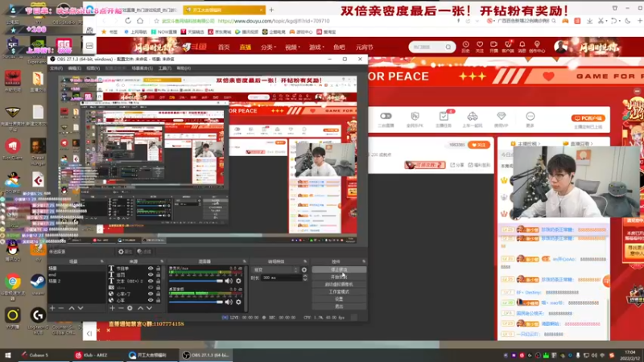The height and width of the screenshot is (362, 644).
Task: Open the 文件(F) menu in OBS
Action: [56, 68]
